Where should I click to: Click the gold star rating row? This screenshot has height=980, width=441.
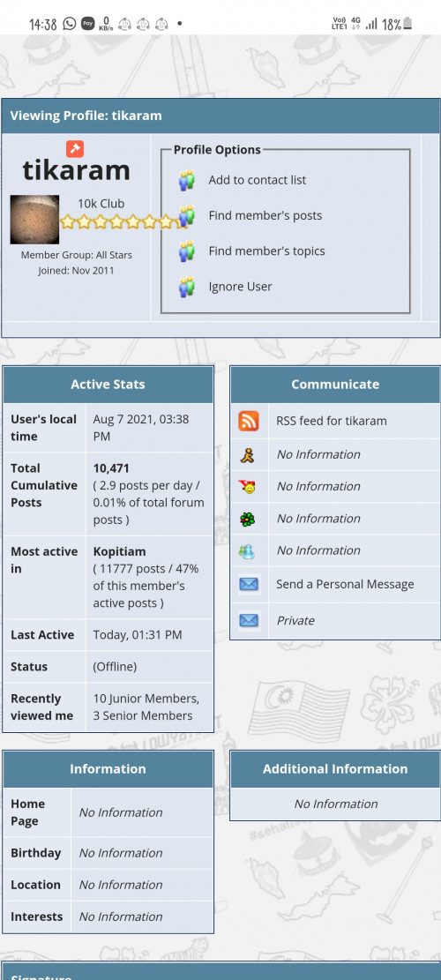coord(123,221)
